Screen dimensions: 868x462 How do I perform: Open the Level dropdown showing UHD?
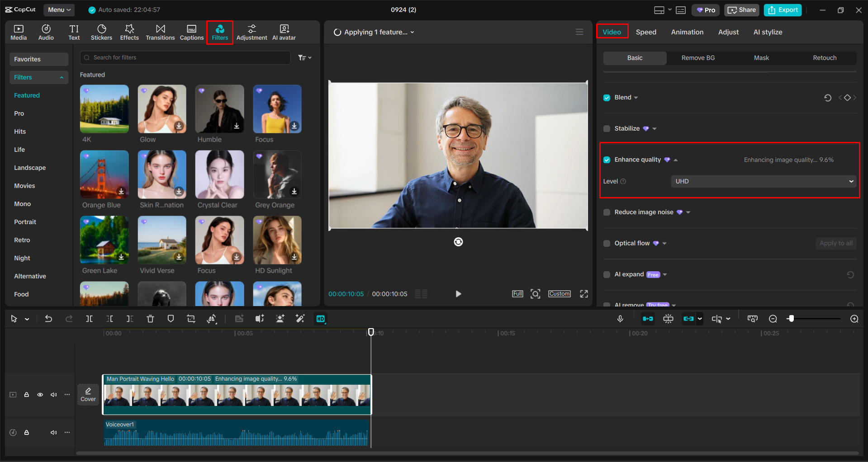point(763,181)
